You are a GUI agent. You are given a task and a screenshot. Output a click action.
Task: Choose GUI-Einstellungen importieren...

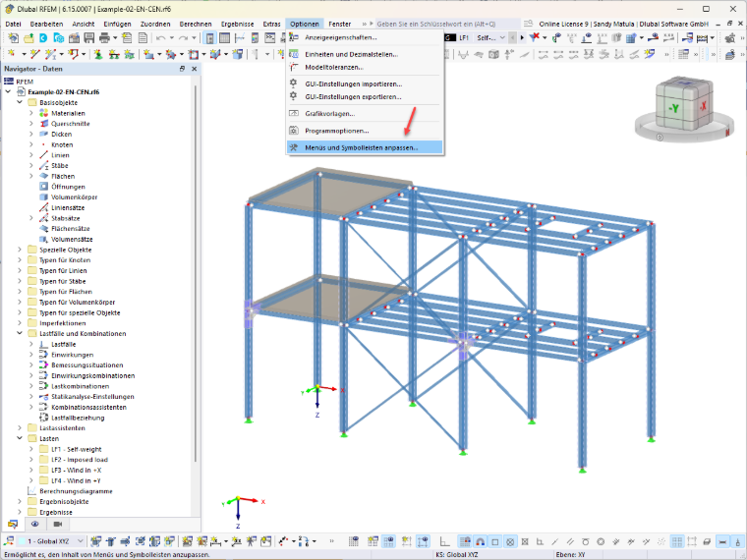pyautogui.click(x=365, y=84)
